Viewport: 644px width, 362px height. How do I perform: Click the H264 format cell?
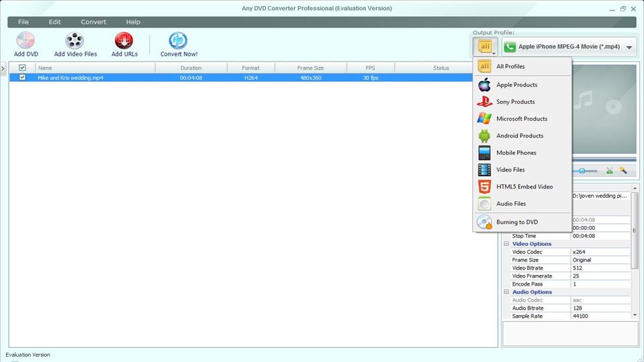(250, 78)
